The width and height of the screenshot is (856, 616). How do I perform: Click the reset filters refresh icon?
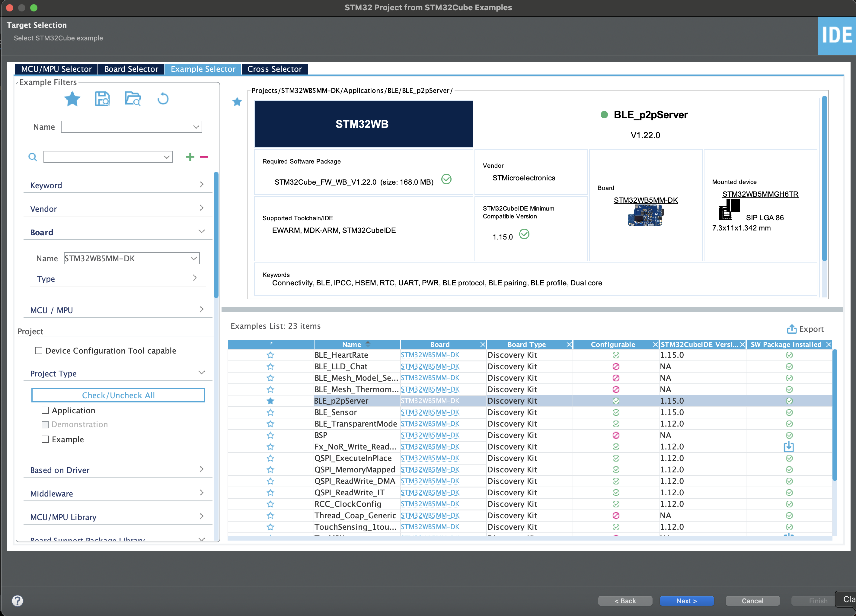tap(163, 99)
